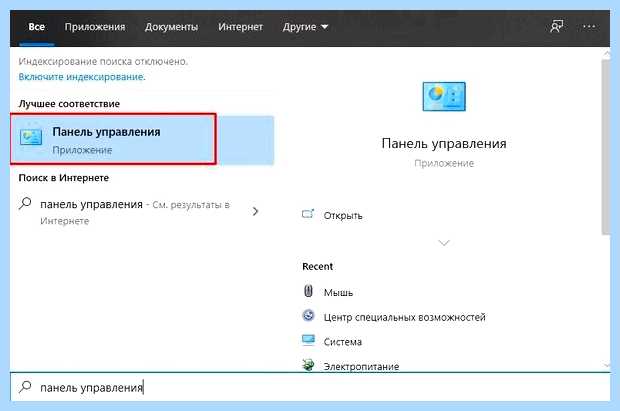Open Центр специальных возможностей recent item

point(405,317)
